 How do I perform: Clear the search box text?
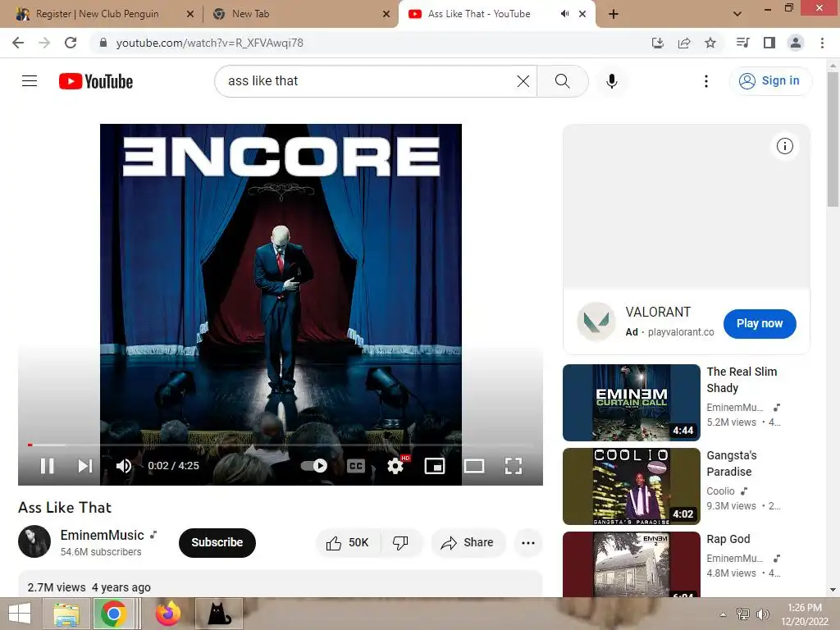click(x=523, y=81)
